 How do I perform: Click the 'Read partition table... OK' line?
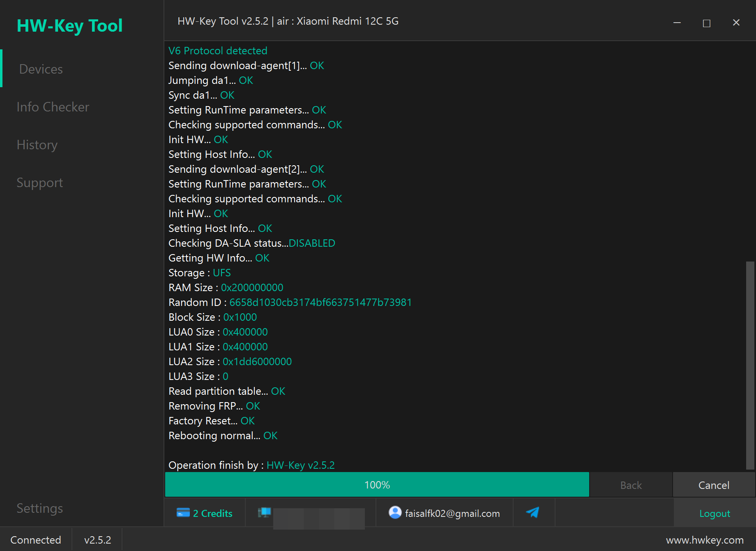(227, 391)
